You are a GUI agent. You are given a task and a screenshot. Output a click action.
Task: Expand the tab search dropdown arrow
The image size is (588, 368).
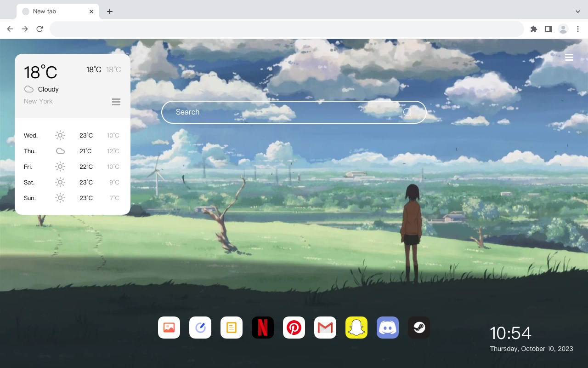(x=578, y=11)
